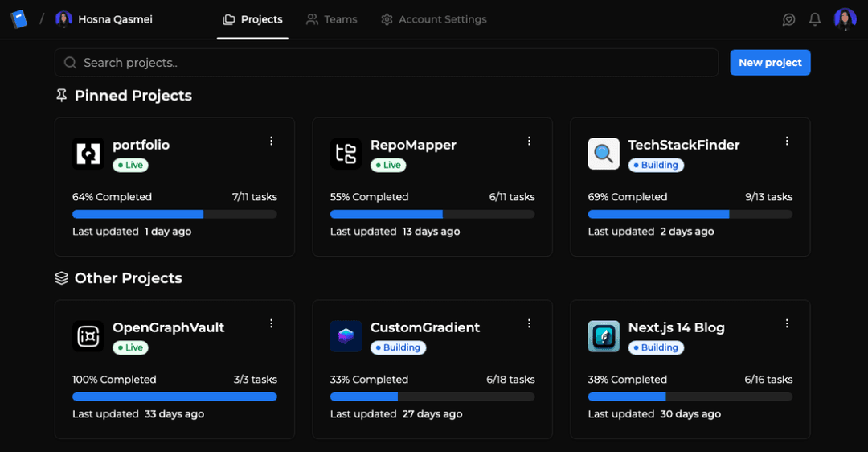The image size is (868, 452).
Task: Open the TechStackFinder project title
Action: (683, 145)
